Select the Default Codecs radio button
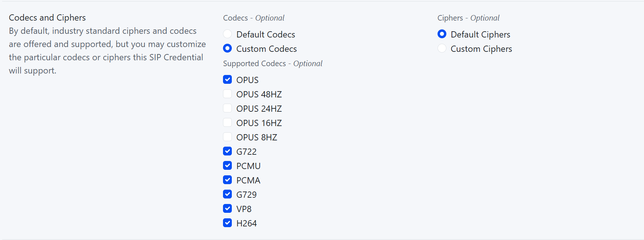The height and width of the screenshot is (240, 644). click(227, 34)
